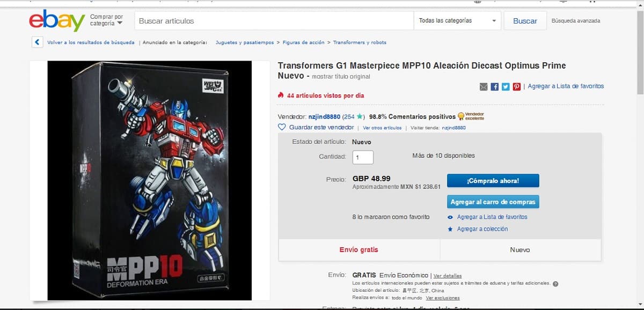Share listing on Twitter icon
This screenshot has height=310, width=644.
[506, 87]
